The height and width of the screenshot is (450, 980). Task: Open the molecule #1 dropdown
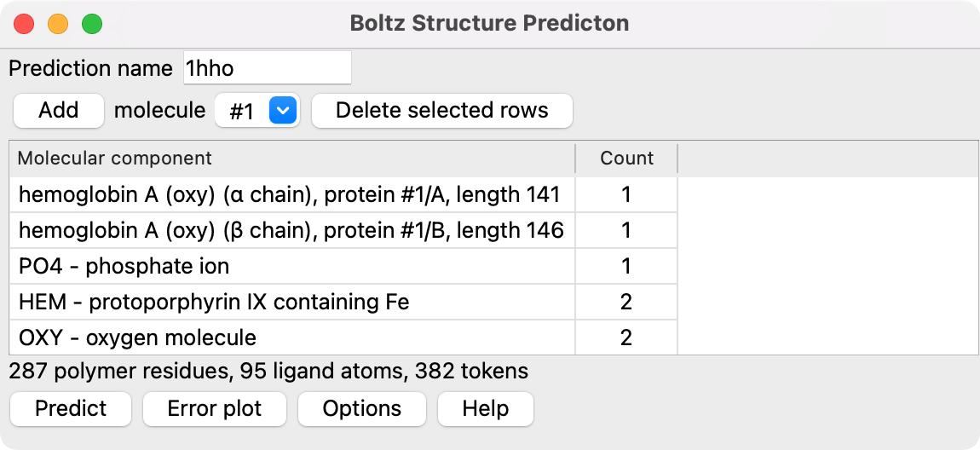(x=257, y=111)
